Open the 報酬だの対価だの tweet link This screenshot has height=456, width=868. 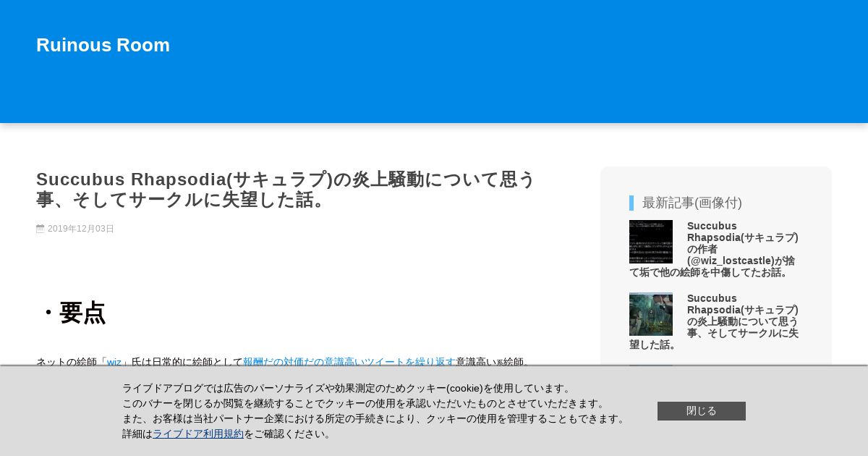tap(349, 362)
